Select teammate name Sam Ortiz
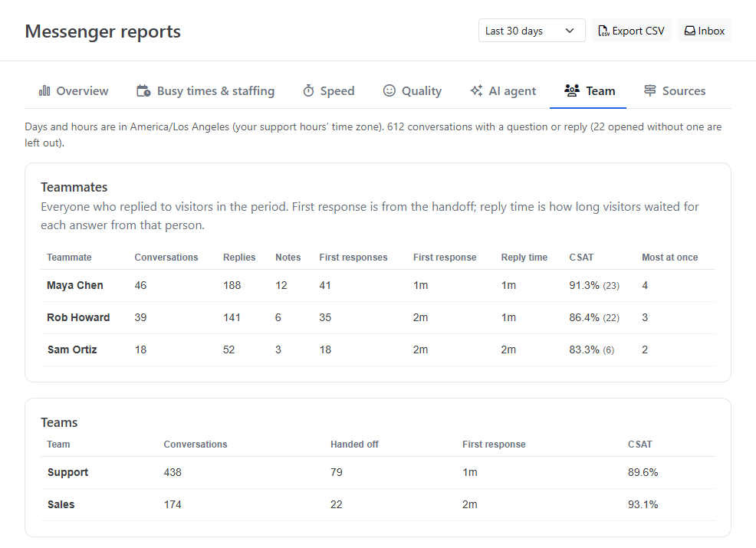The height and width of the screenshot is (548, 756). click(x=72, y=350)
